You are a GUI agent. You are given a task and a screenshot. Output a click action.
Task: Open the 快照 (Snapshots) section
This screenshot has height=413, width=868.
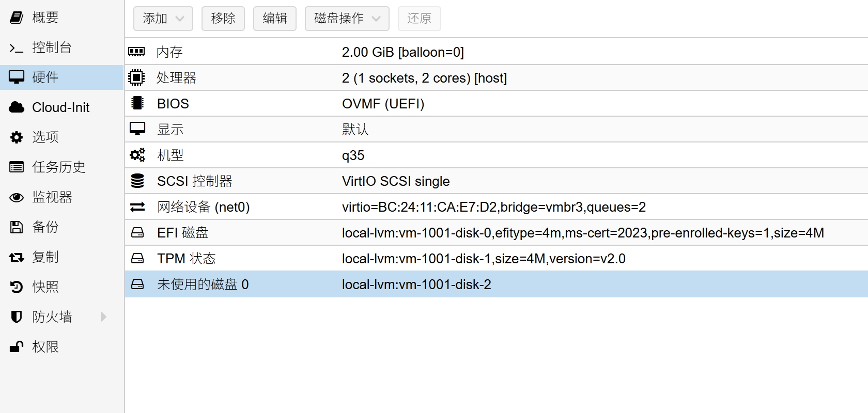(x=45, y=287)
